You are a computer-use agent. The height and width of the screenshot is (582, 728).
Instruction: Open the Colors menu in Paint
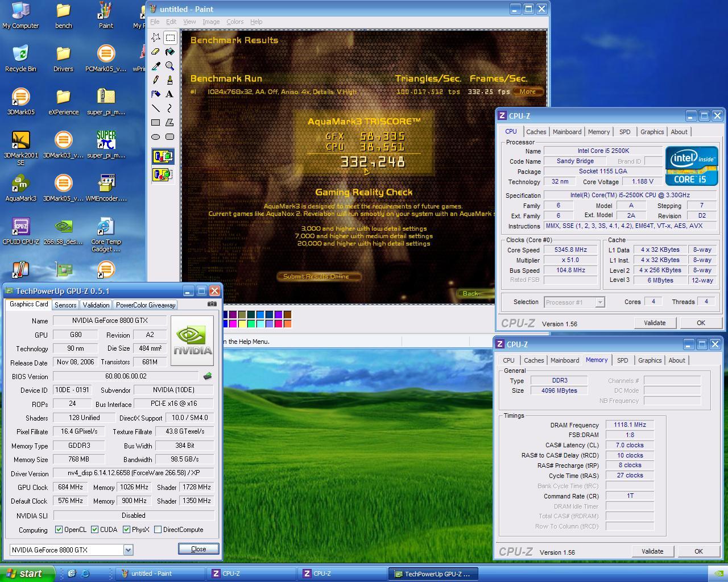point(235,22)
